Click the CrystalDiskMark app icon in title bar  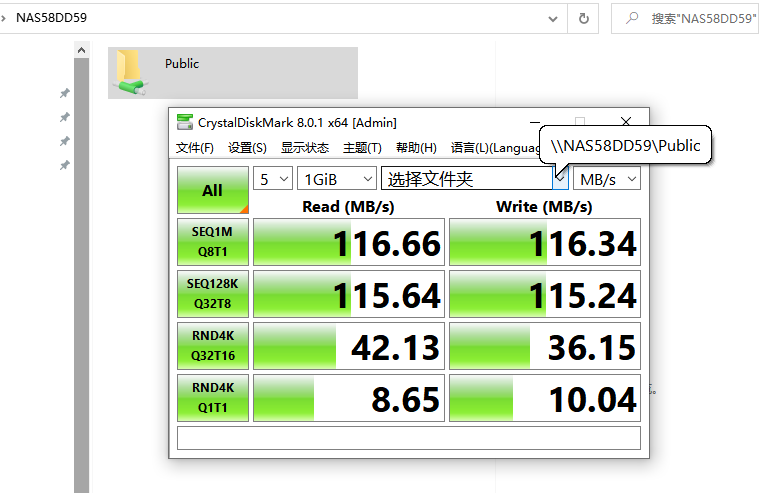(x=184, y=122)
